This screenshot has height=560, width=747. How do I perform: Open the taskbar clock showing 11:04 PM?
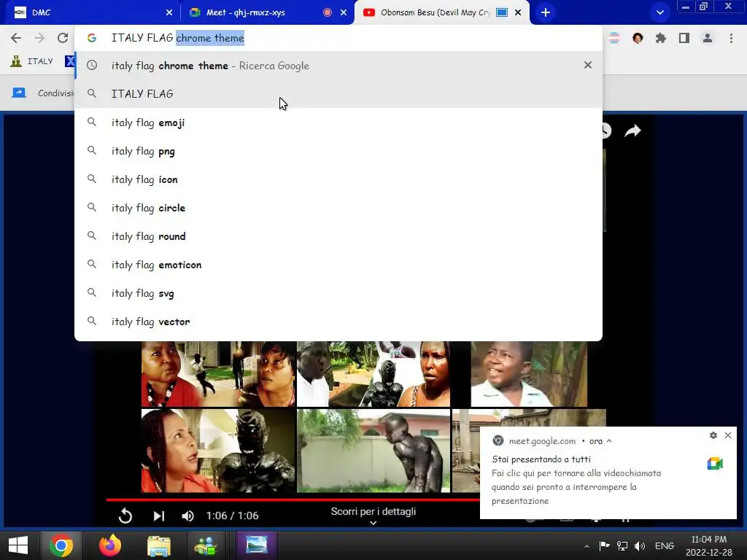tap(709, 545)
